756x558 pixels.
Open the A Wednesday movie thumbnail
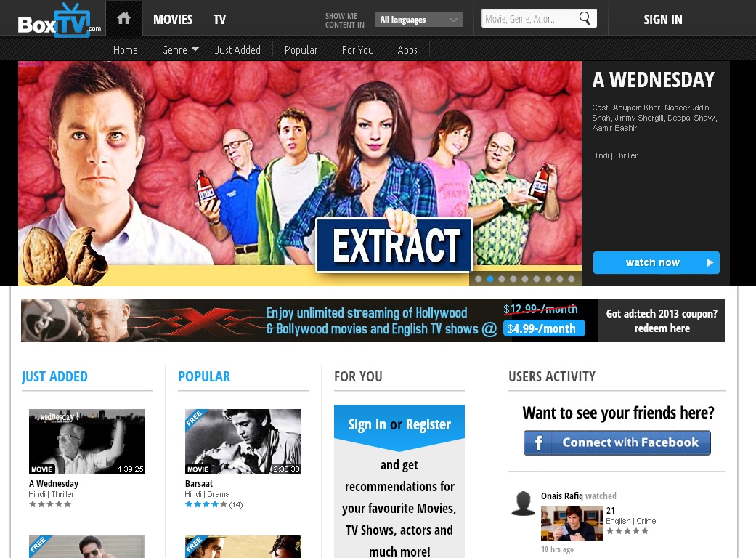87,441
